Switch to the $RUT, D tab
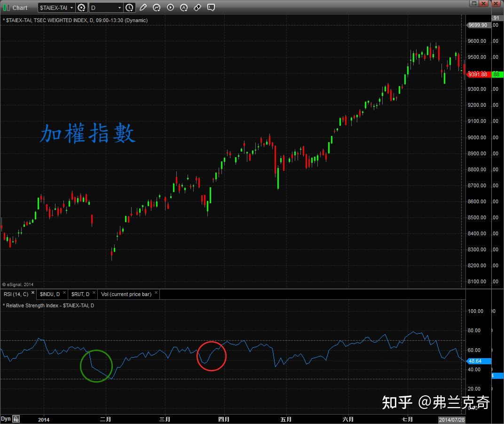Viewport: 504px width, 424px height. point(80,295)
